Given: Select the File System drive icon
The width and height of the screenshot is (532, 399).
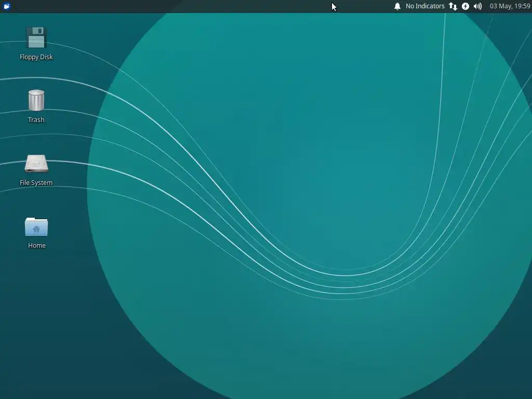Looking at the screenshot, I should tap(36, 164).
